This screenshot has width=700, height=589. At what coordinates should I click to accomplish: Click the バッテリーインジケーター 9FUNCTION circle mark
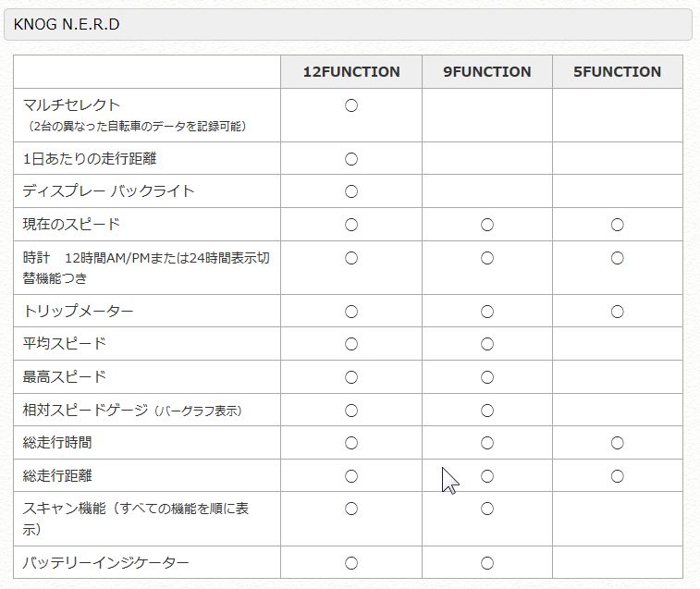(487, 563)
